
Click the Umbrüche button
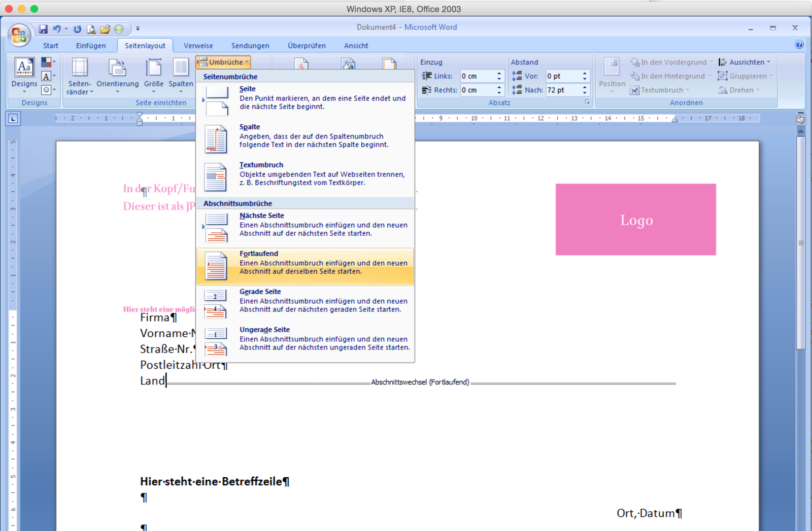tap(223, 62)
